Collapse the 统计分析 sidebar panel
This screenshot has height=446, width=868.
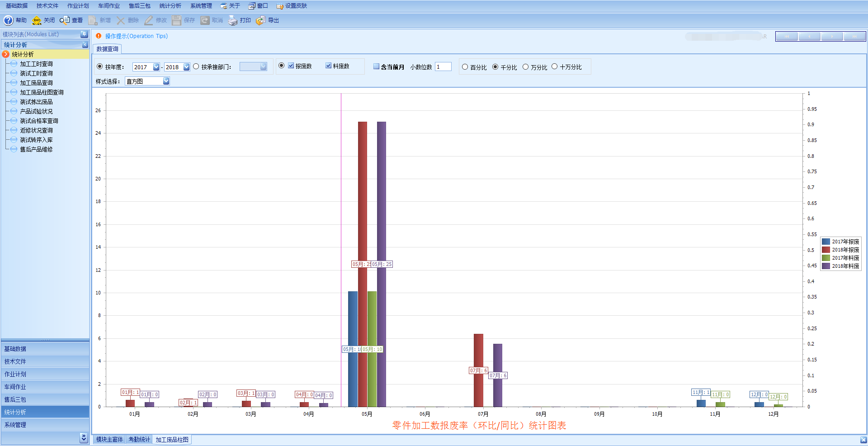[85, 45]
